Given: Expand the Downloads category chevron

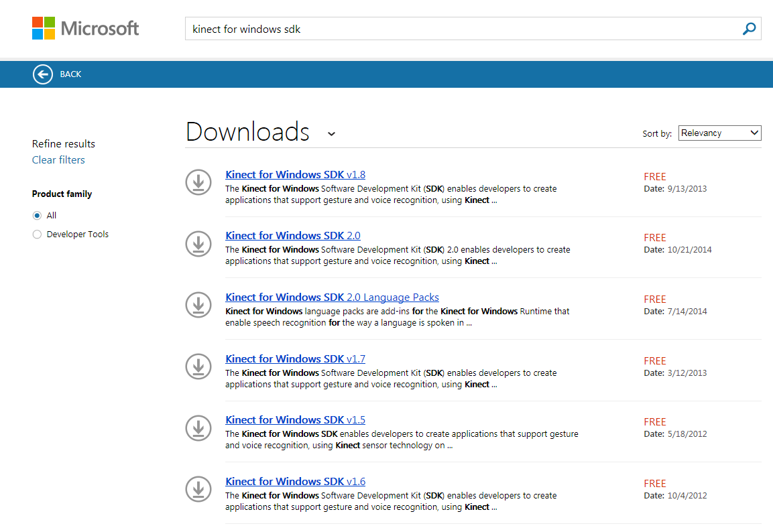Looking at the screenshot, I should pos(332,134).
